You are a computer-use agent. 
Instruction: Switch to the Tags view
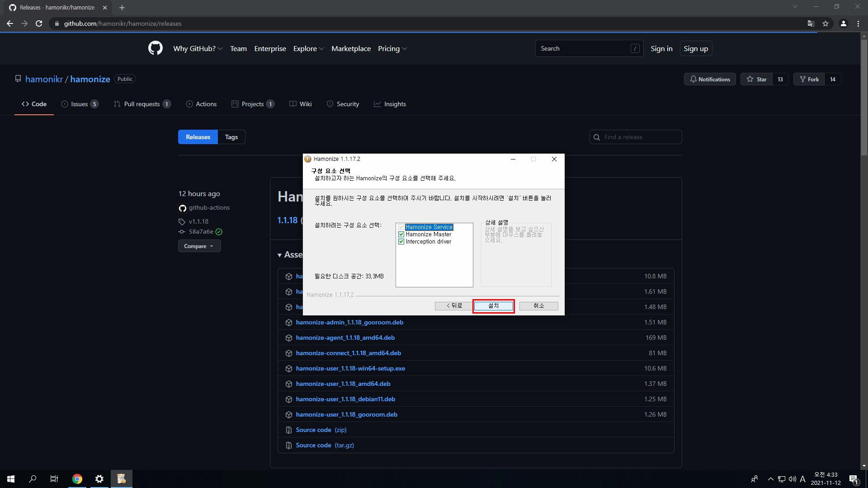coord(231,137)
